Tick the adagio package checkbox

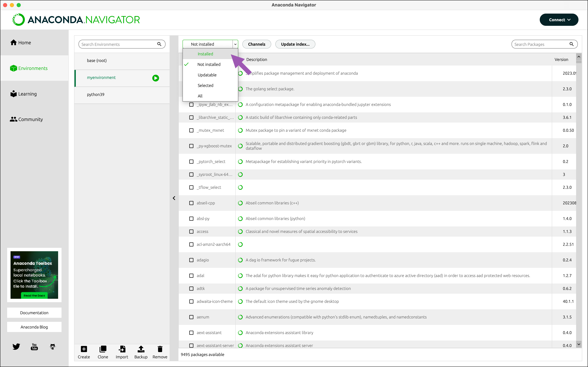pos(192,260)
